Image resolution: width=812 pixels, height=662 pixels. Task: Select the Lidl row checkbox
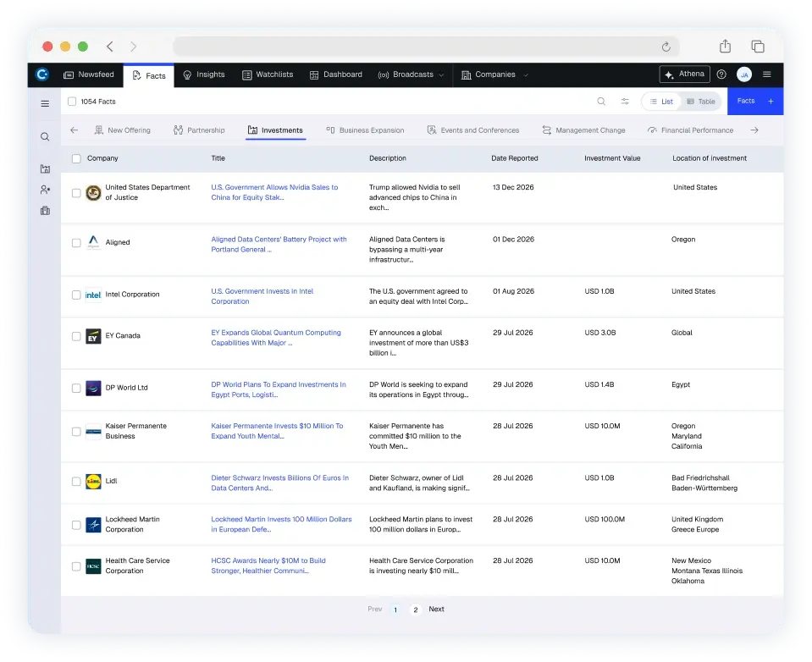[x=76, y=482]
